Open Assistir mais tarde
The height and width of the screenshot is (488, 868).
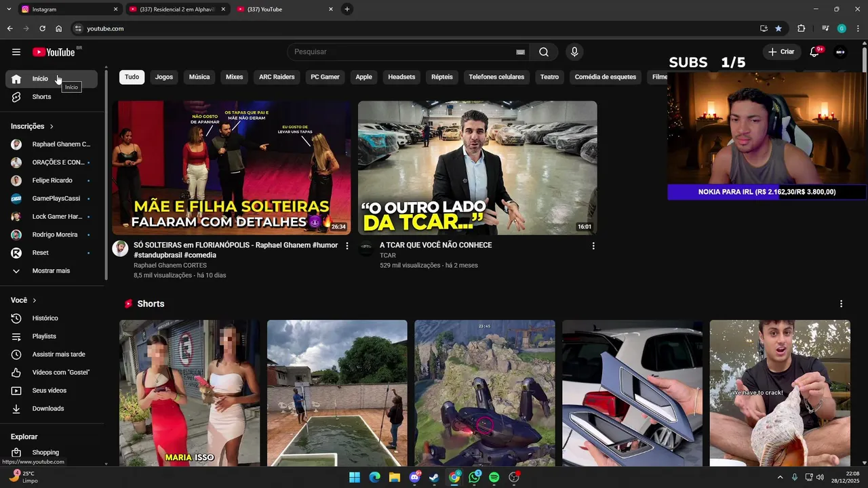coord(52,354)
